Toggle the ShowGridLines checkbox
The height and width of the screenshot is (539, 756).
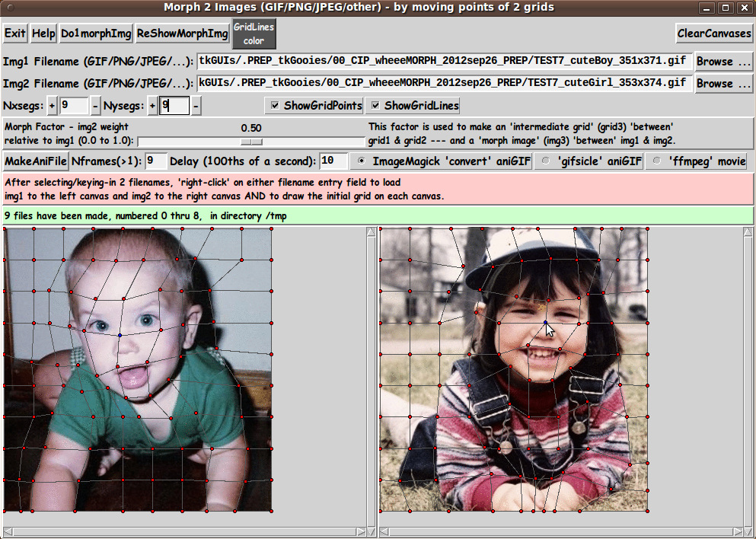pyautogui.click(x=413, y=106)
